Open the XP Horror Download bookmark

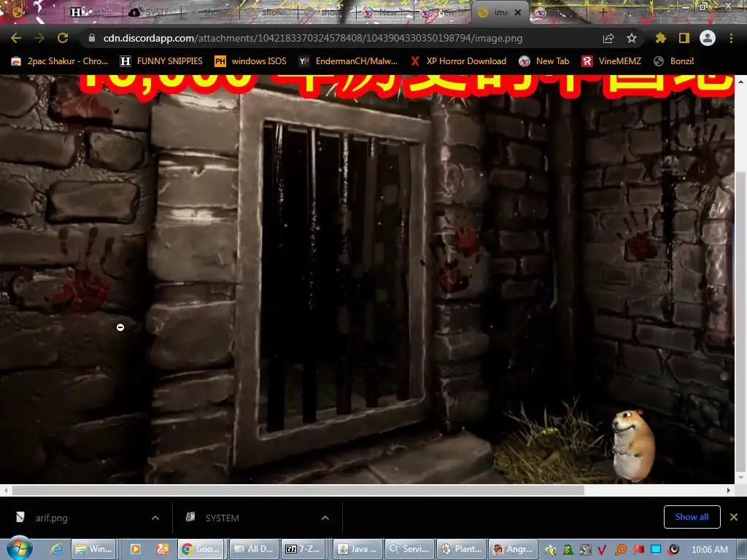pyautogui.click(x=458, y=61)
